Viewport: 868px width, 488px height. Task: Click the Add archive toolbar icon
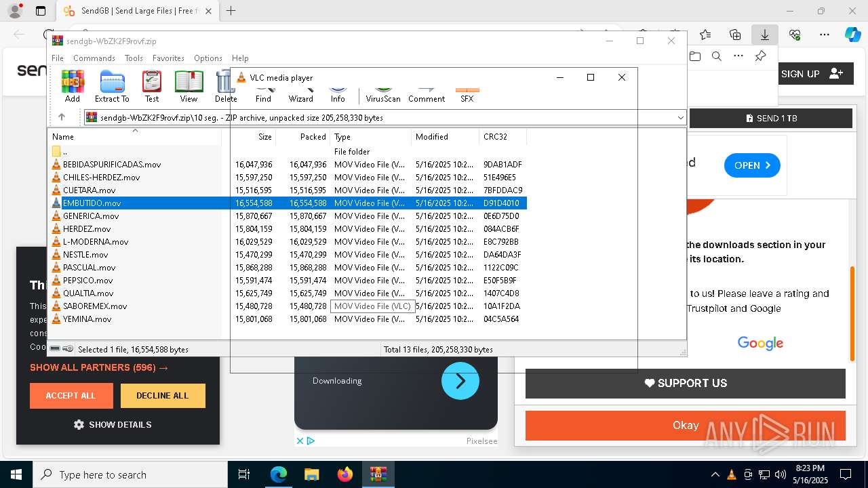coord(73,86)
